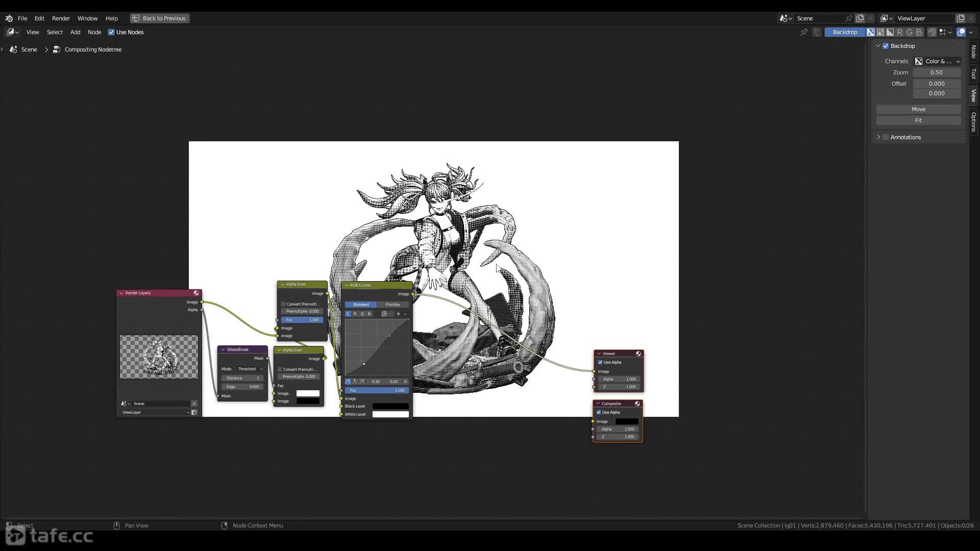This screenshot has width=980, height=551.
Task: Click the pin node tree icon
Action: coord(804,32)
